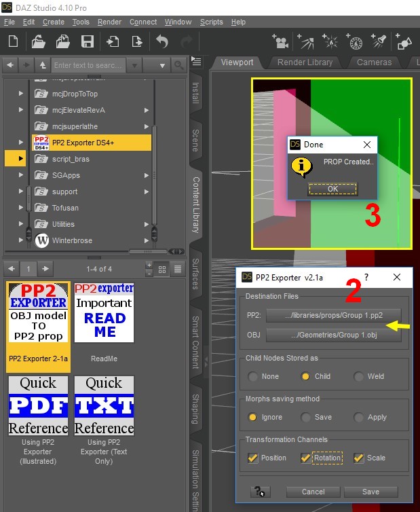Expand the Tofusan folder

21,208
